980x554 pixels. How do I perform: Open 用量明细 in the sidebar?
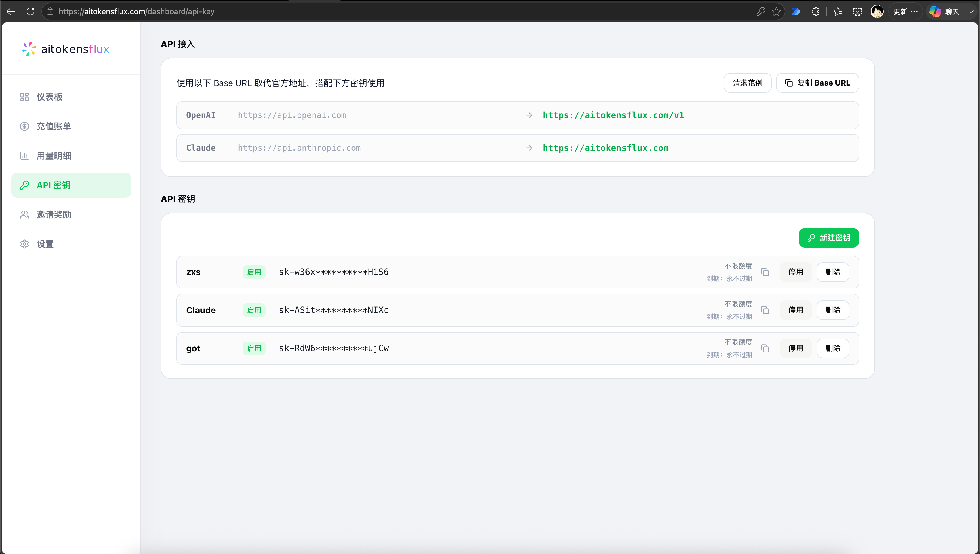point(72,156)
